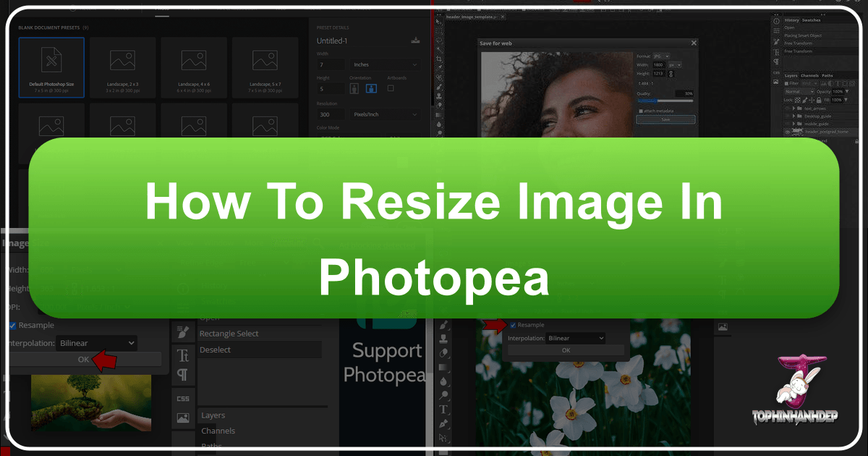Screen dimensions: 868x456
Task: Choose the Landscape, 5 x 7 document preset
Action: [x=265, y=67]
